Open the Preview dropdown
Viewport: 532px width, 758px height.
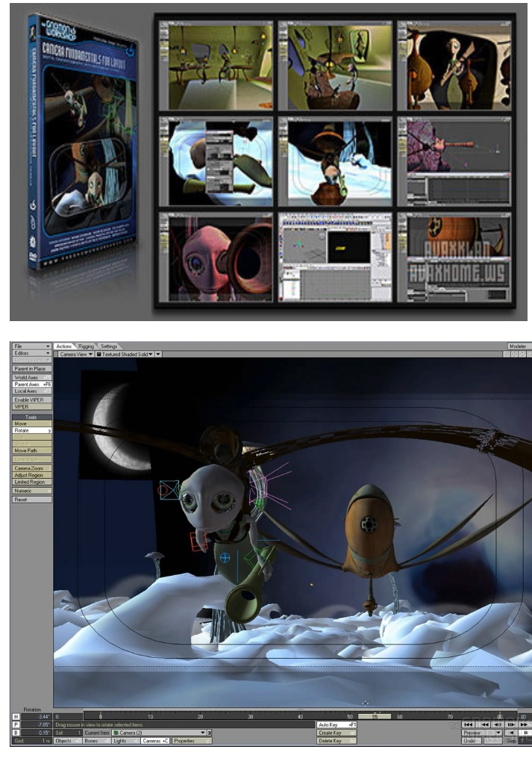tap(482, 733)
